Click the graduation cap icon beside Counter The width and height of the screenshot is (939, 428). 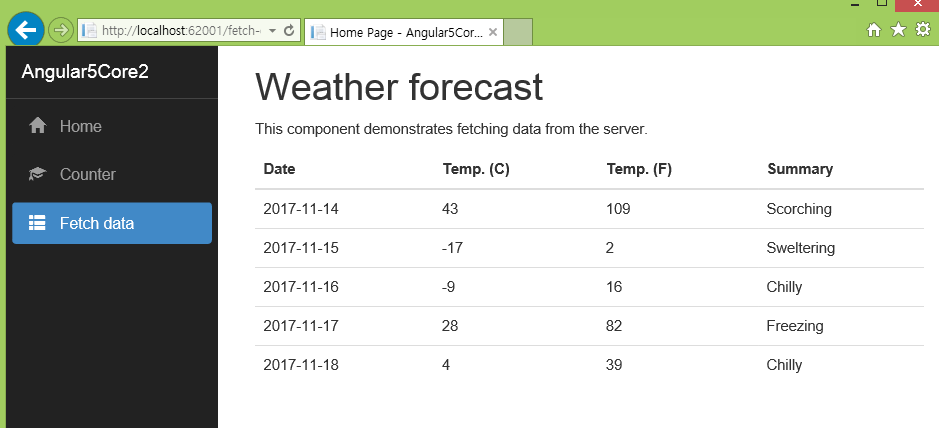click(x=38, y=174)
